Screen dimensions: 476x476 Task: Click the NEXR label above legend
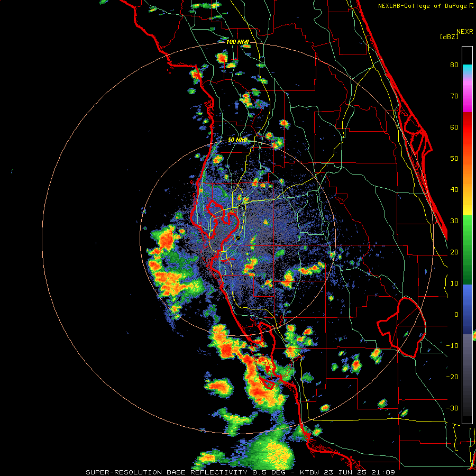point(465,32)
